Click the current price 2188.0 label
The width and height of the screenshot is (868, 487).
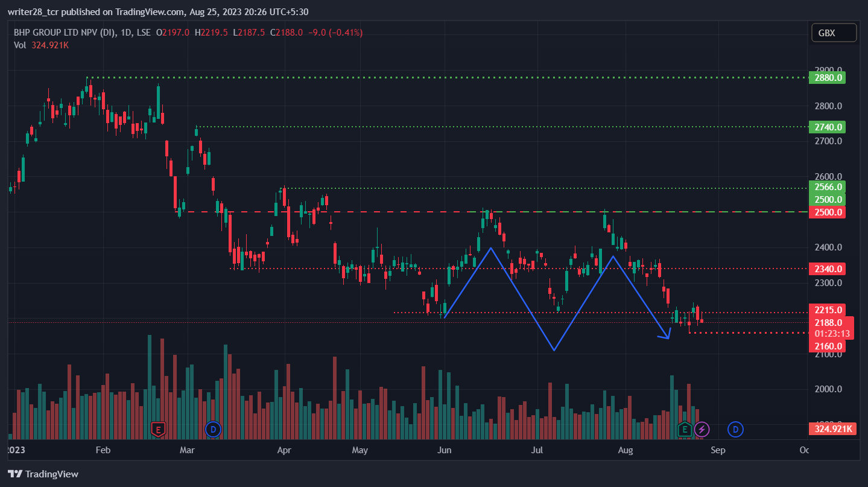[828, 323]
